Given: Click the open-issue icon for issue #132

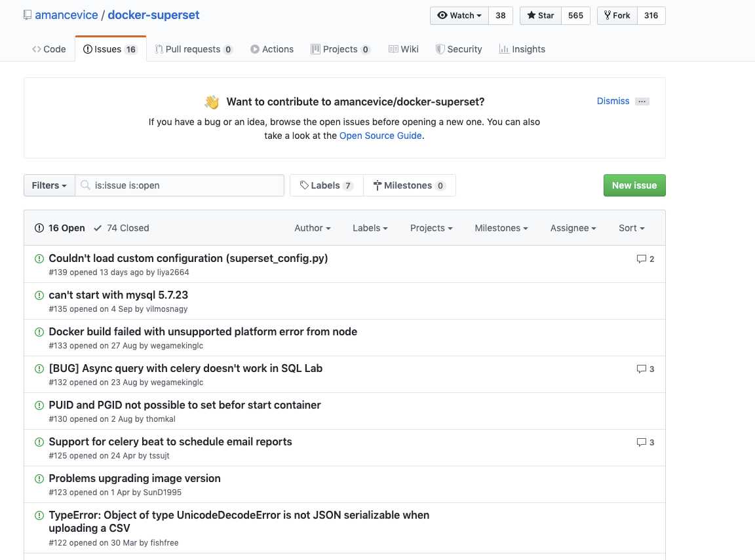Looking at the screenshot, I should click(x=39, y=369).
